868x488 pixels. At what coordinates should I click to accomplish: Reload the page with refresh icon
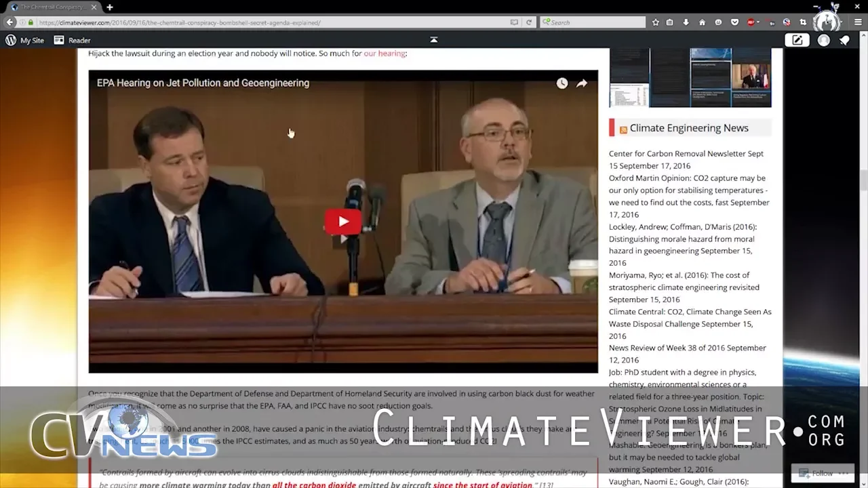pos(529,22)
